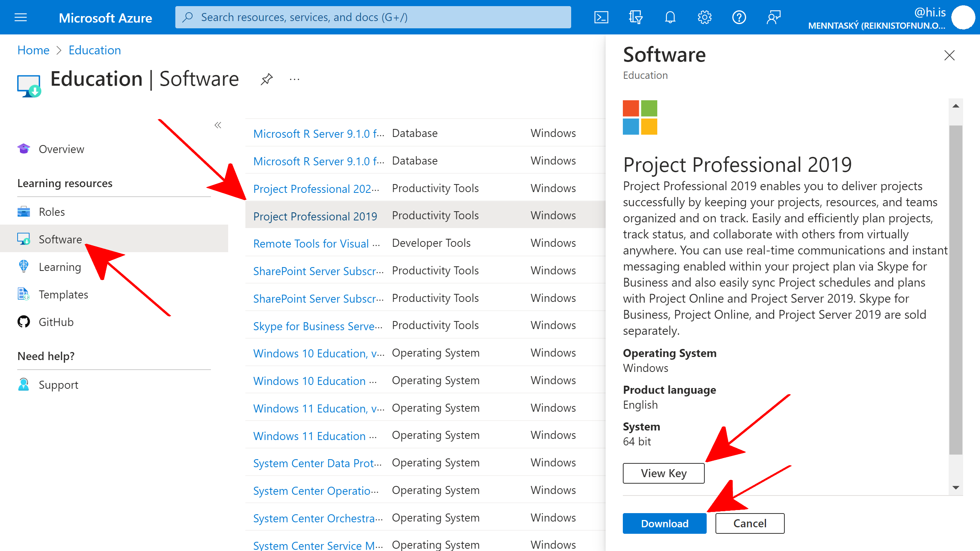Open Learning in the sidebar
980x551 pixels.
(x=60, y=267)
